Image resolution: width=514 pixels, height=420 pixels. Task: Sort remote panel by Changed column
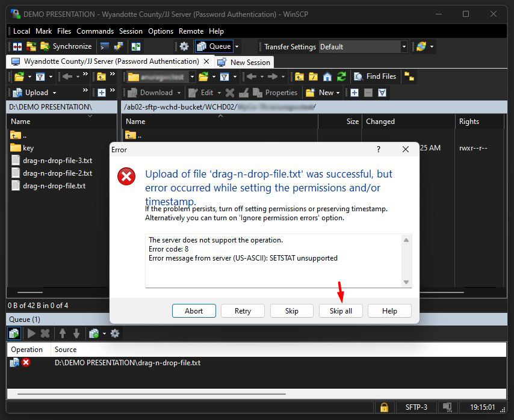coord(409,122)
